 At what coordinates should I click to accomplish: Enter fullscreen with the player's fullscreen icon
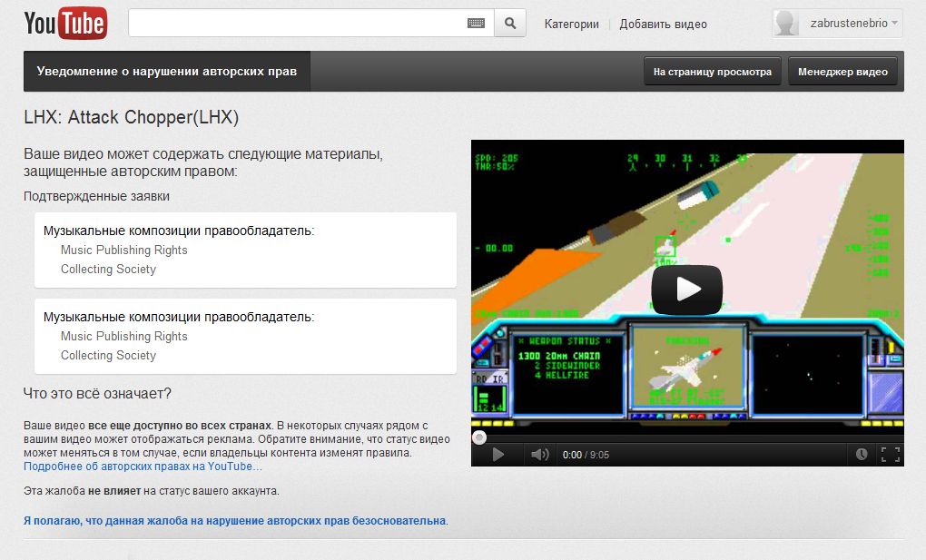point(890,454)
